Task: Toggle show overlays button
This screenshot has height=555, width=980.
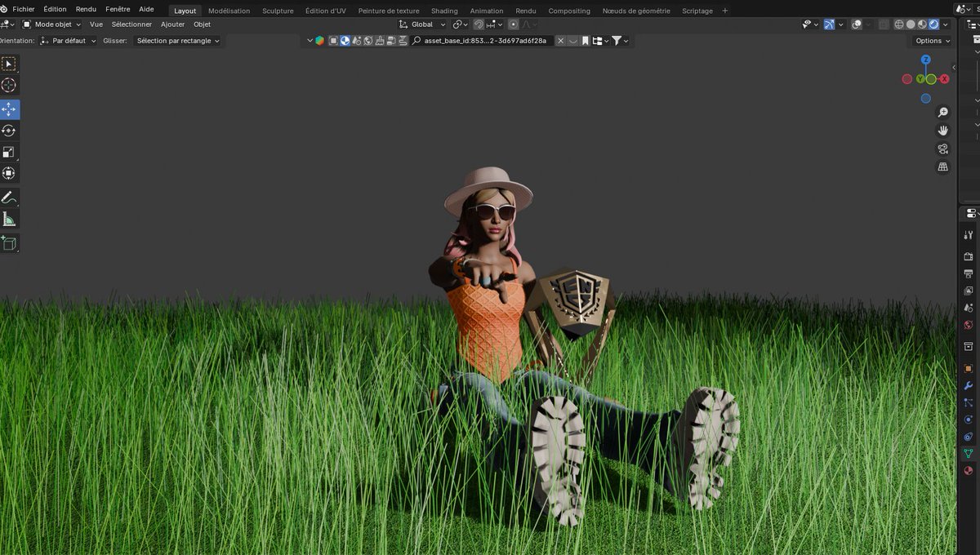Action: [857, 24]
